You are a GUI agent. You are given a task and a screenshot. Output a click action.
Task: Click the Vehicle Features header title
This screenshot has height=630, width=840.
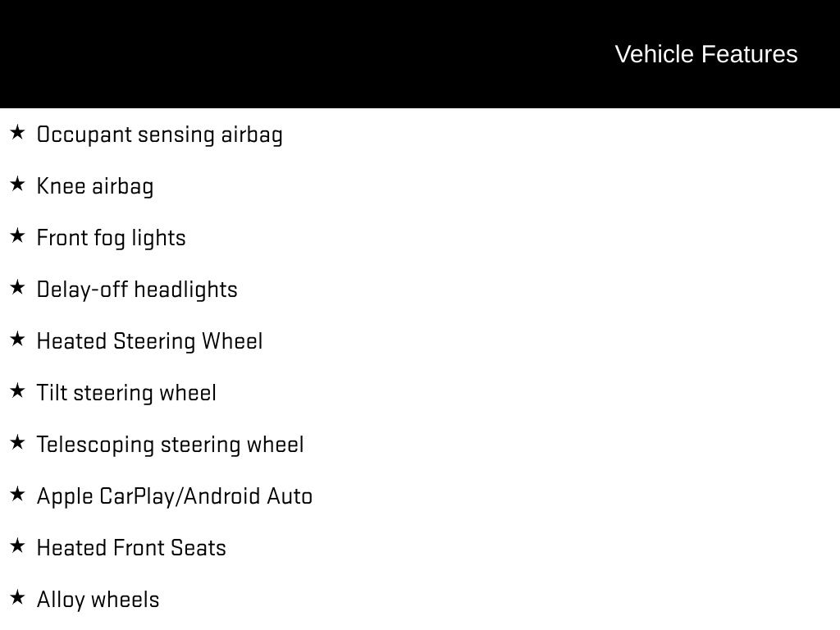(x=705, y=54)
